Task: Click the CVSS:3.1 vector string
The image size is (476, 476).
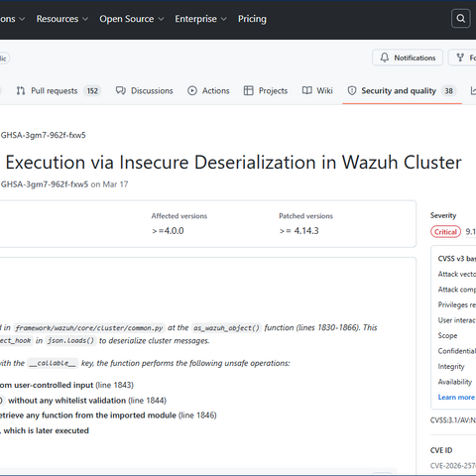Action: click(453, 420)
